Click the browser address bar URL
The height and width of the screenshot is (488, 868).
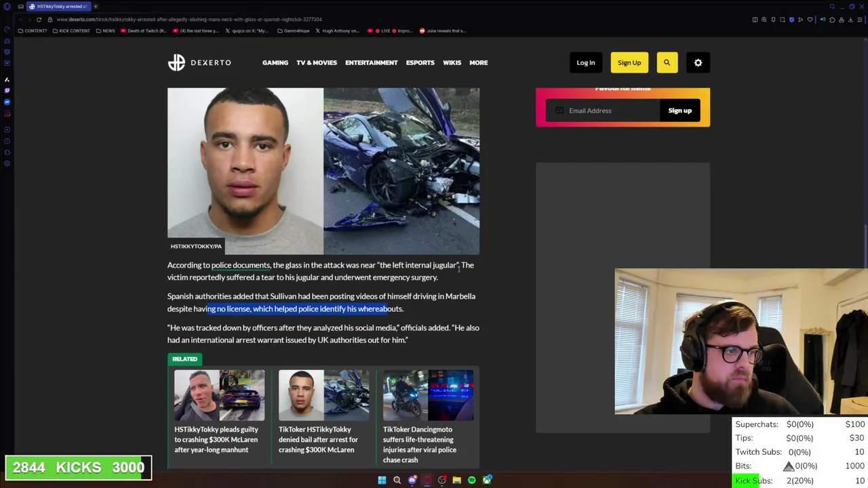(x=189, y=20)
